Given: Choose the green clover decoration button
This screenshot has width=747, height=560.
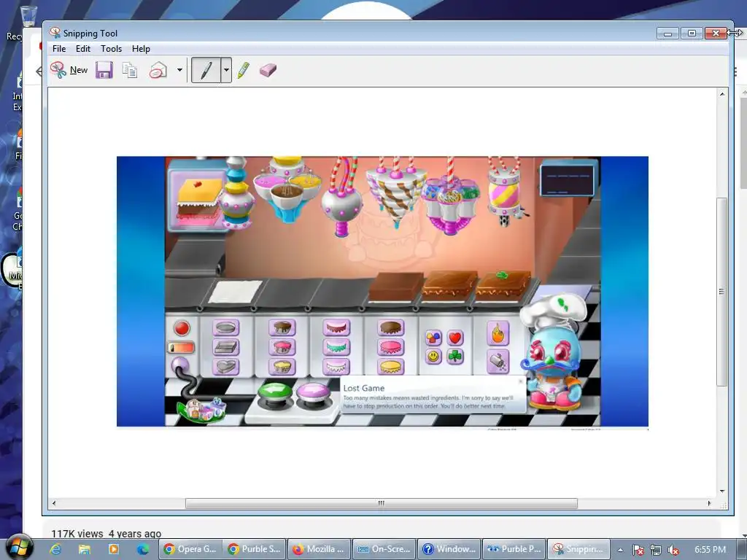Looking at the screenshot, I should tap(455, 356).
